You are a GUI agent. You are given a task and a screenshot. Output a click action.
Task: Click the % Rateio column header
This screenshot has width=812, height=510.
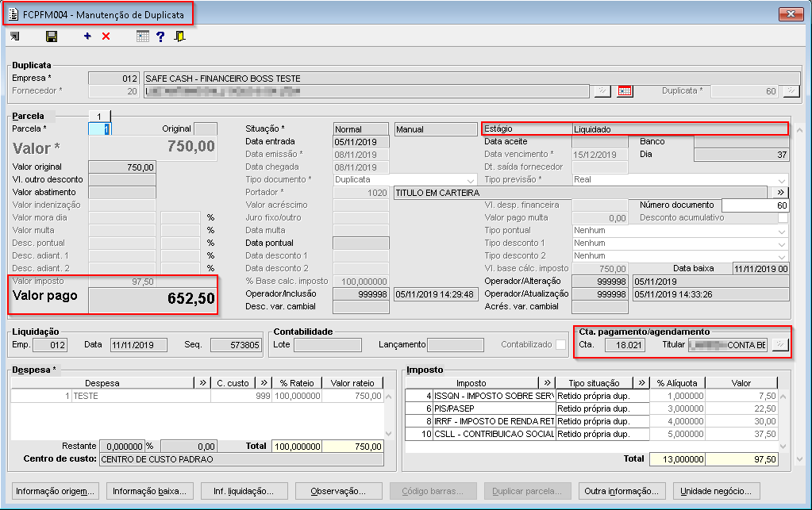(x=297, y=383)
